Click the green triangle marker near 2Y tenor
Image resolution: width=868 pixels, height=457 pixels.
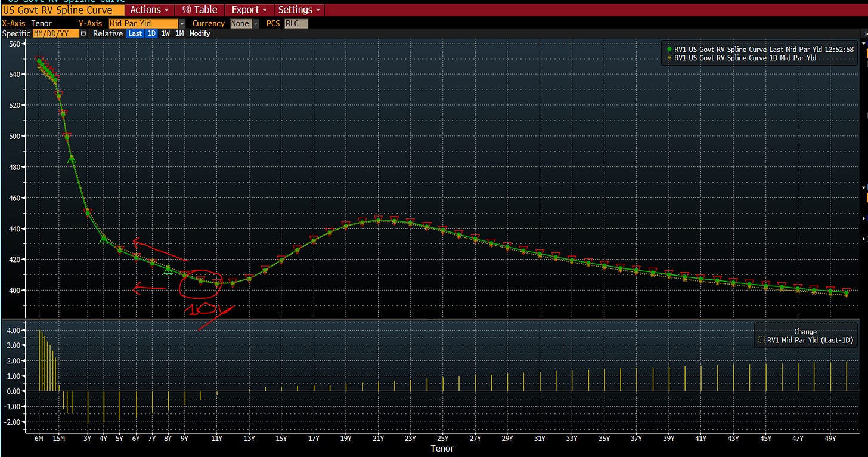click(x=72, y=159)
